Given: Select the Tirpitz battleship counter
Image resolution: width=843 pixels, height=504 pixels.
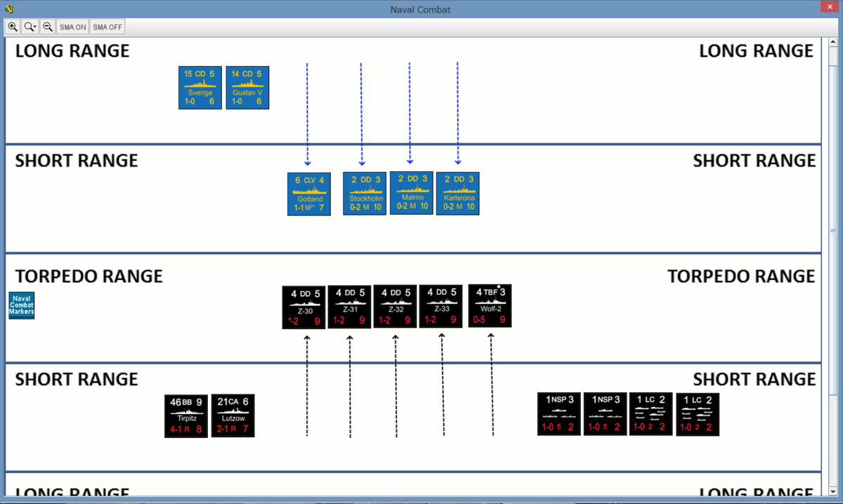Looking at the screenshot, I should (x=186, y=416).
